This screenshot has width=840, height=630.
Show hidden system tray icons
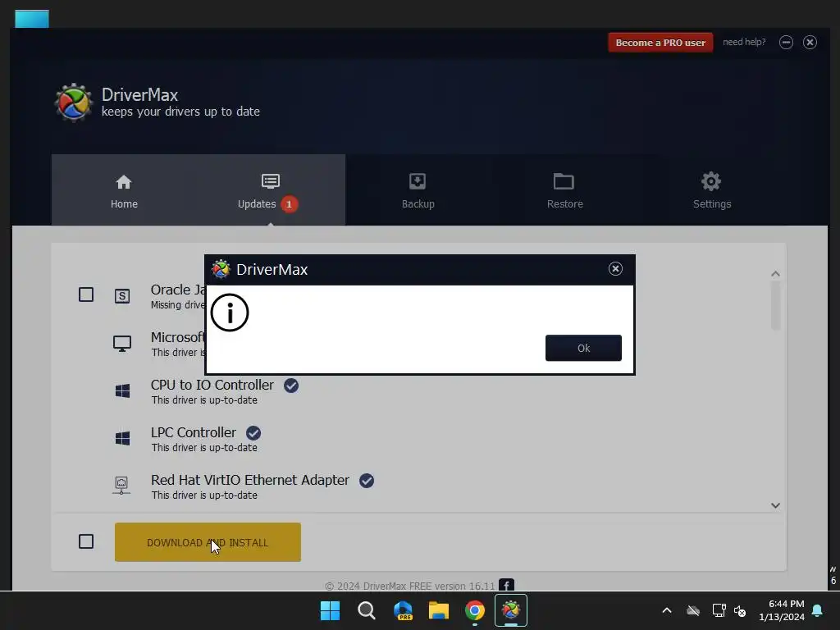click(x=667, y=610)
